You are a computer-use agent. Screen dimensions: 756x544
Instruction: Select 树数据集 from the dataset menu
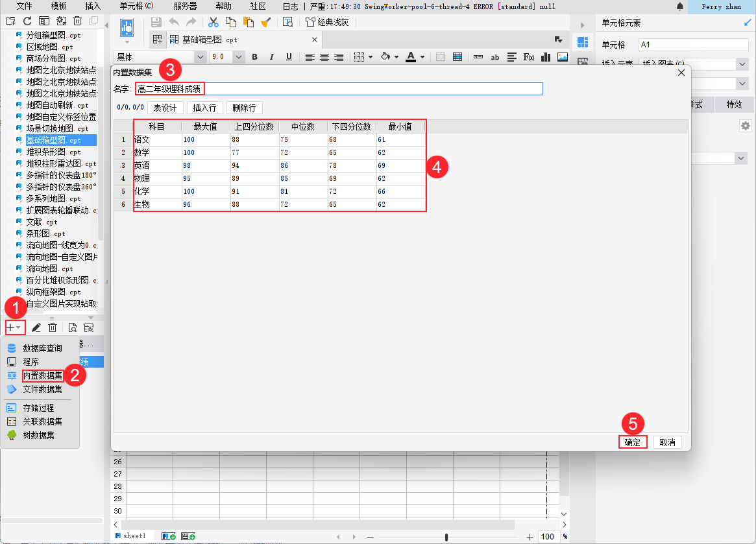[x=38, y=435]
